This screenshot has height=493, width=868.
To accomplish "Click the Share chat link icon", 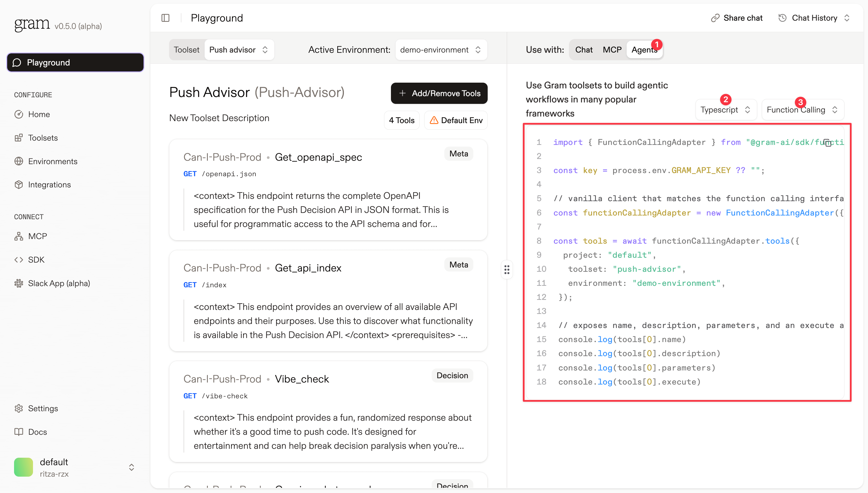I will point(715,18).
